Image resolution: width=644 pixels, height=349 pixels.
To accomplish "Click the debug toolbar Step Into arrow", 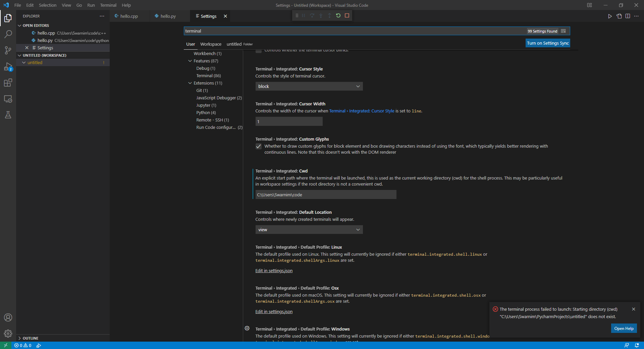I will click(321, 15).
